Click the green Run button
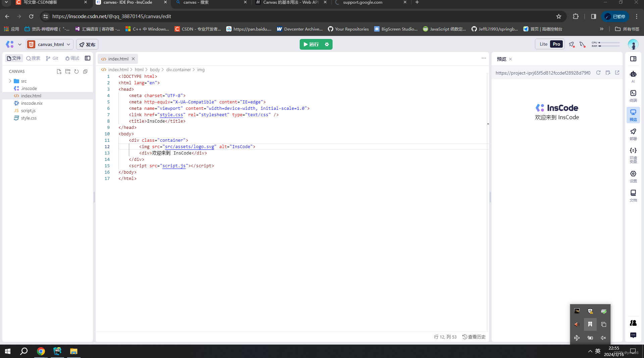The height and width of the screenshot is (358, 644). pos(311,44)
